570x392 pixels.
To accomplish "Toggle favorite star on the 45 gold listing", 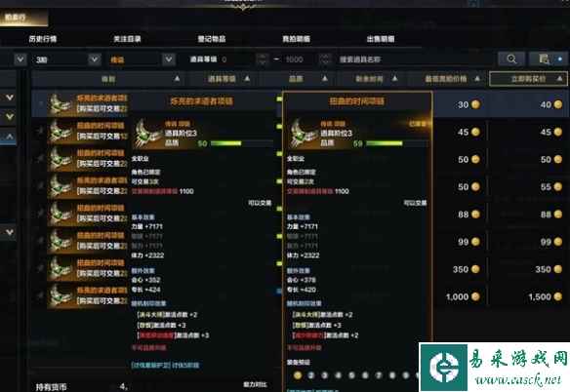I will tap(41, 131).
